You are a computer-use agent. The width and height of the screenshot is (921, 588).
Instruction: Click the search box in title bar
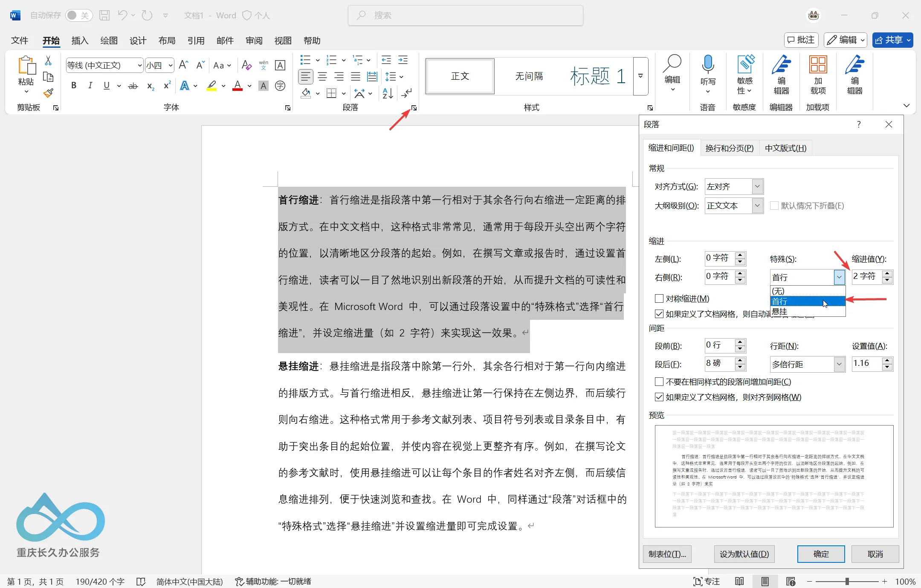coord(466,15)
